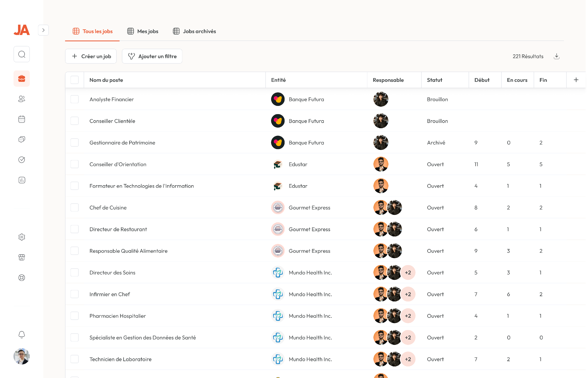Check the Analyste Financier row checkbox
The height and width of the screenshot is (378, 588).
coord(74,99)
